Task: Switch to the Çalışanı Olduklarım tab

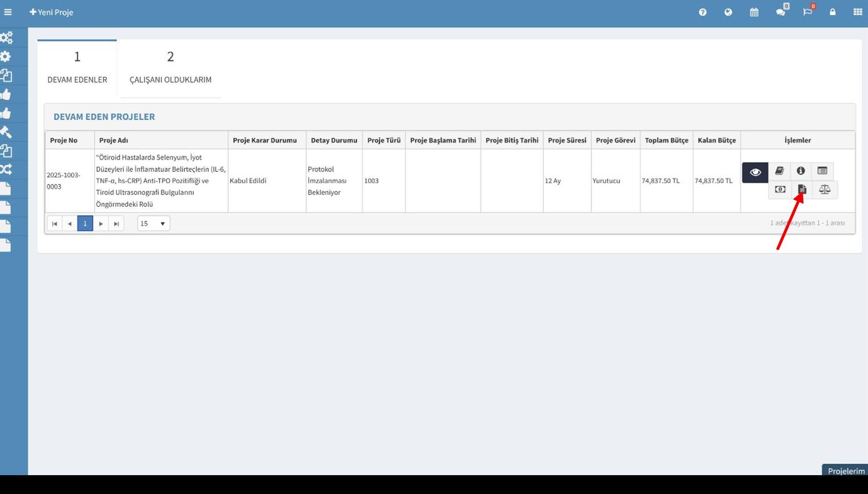Action: [170, 69]
